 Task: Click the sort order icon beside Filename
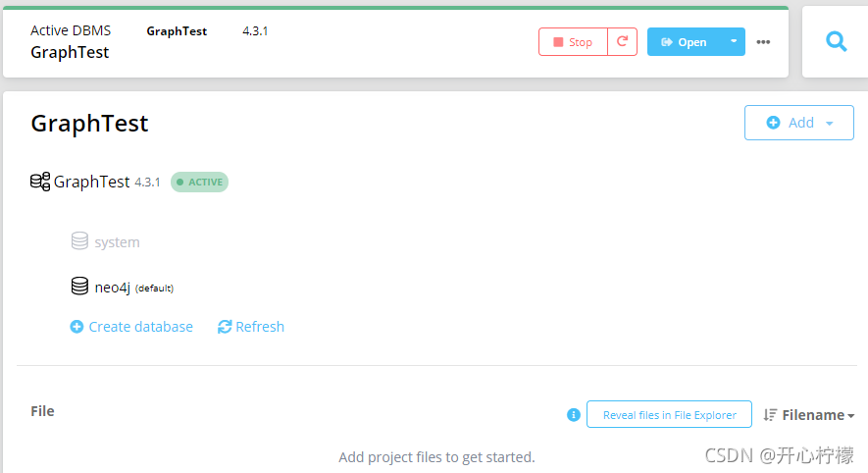770,415
